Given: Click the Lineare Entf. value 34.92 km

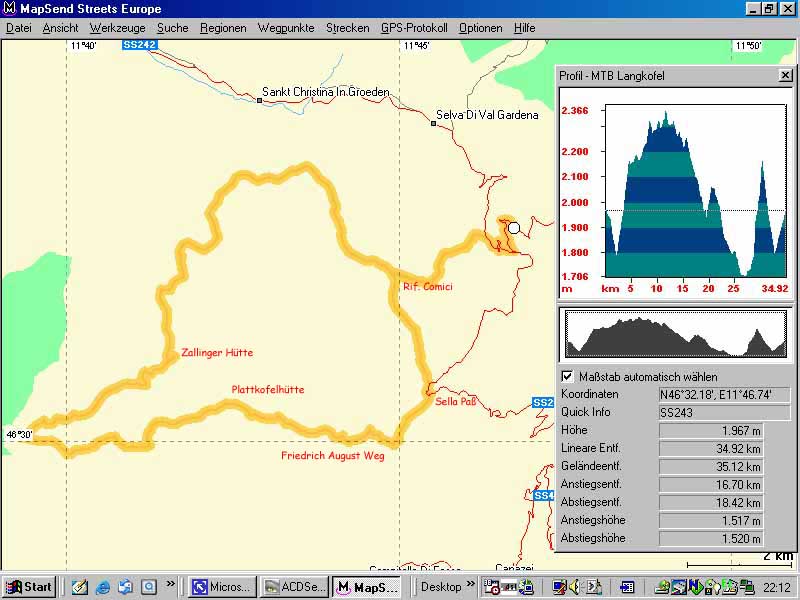Looking at the screenshot, I should pyautogui.click(x=711, y=448).
